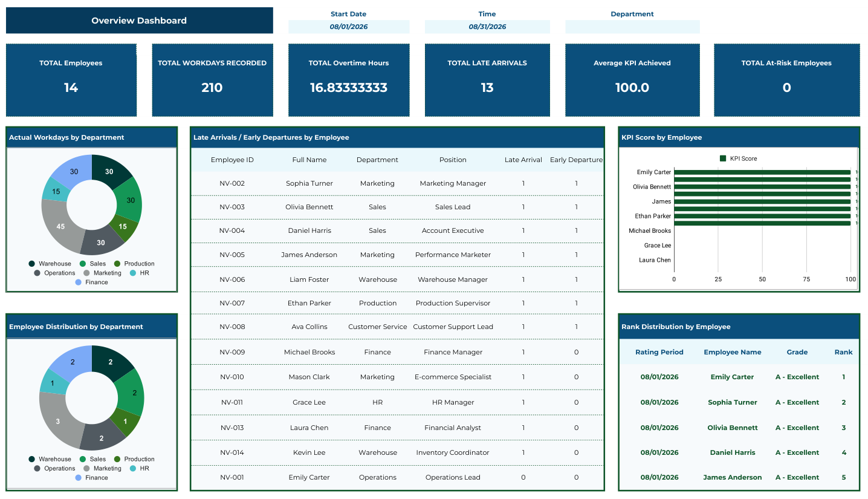Click the Full Name column header
This screenshot has width=868, height=499.
coord(309,160)
